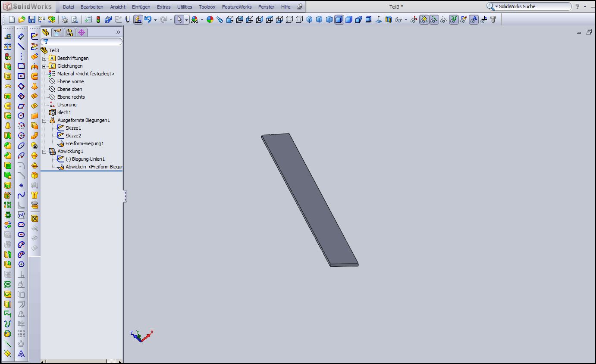This screenshot has height=364, width=596.
Task: Open the Datei menu
Action: click(x=68, y=7)
